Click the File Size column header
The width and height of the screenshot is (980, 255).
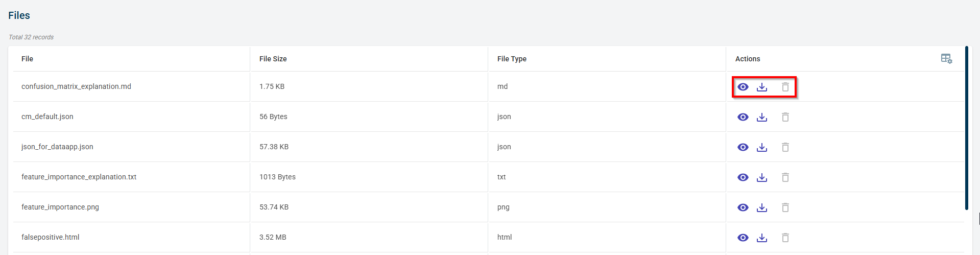click(x=273, y=59)
